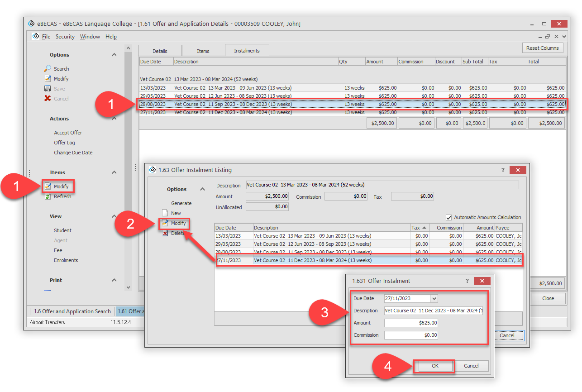The height and width of the screenshot is (392, 582).
Task: Click the Search magnifier icon in Options
Action: (x=48, y=69)
